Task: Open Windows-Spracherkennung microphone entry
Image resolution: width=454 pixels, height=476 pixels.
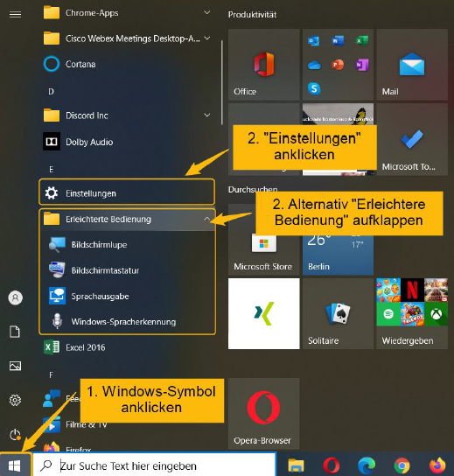Action: tap(128, 321)
